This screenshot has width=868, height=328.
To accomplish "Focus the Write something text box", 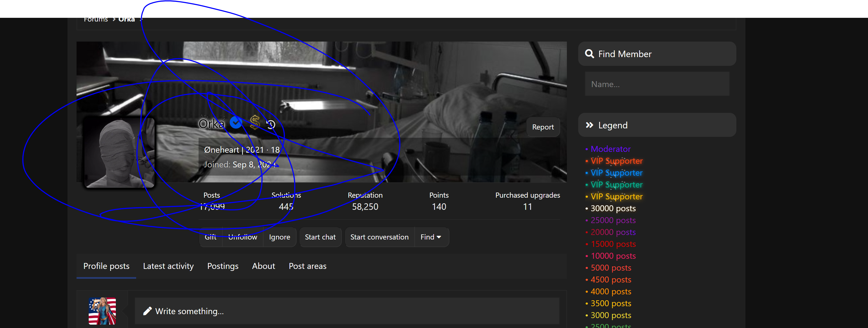I will pos(347,311).
